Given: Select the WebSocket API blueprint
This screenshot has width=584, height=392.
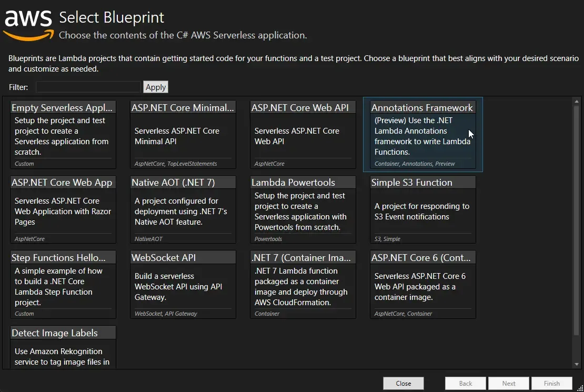Looking at the screenshot, I should [183, 284].
